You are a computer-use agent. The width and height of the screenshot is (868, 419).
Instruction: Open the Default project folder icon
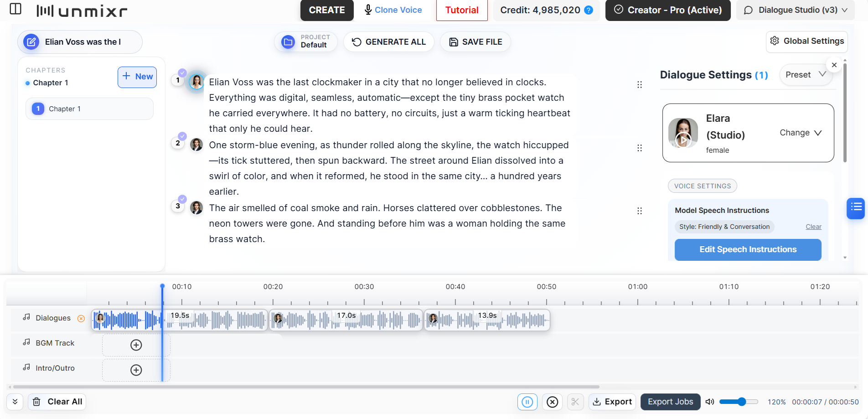coord(288,41)
